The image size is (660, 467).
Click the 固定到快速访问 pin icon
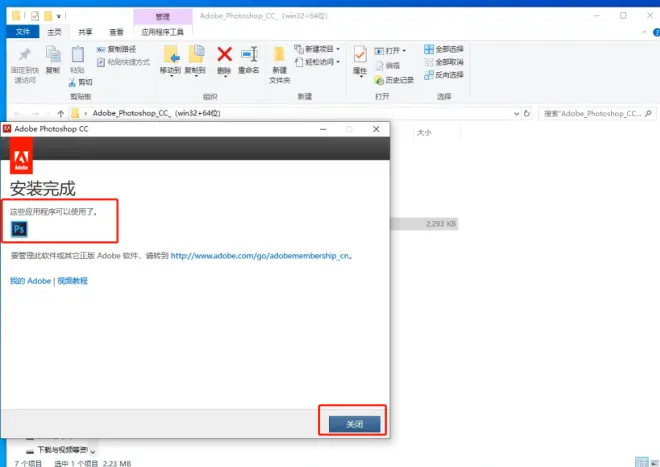coord(25,55)
